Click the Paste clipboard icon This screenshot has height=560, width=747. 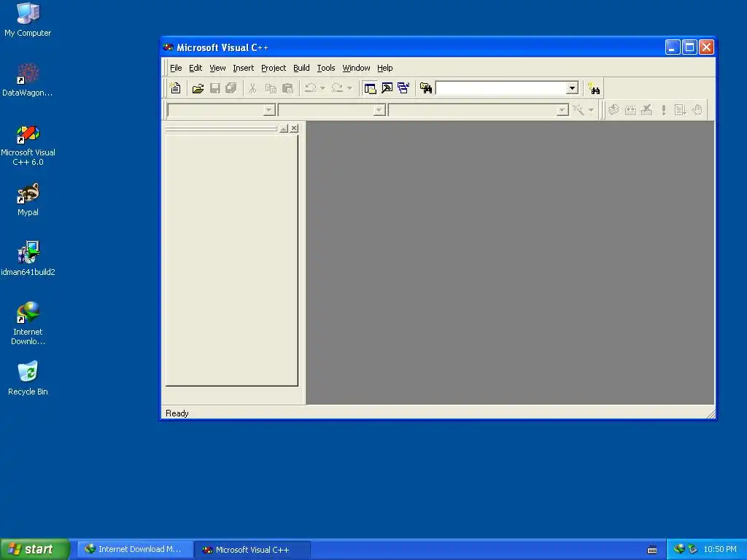pyautogui.click(x=287, y=88)
